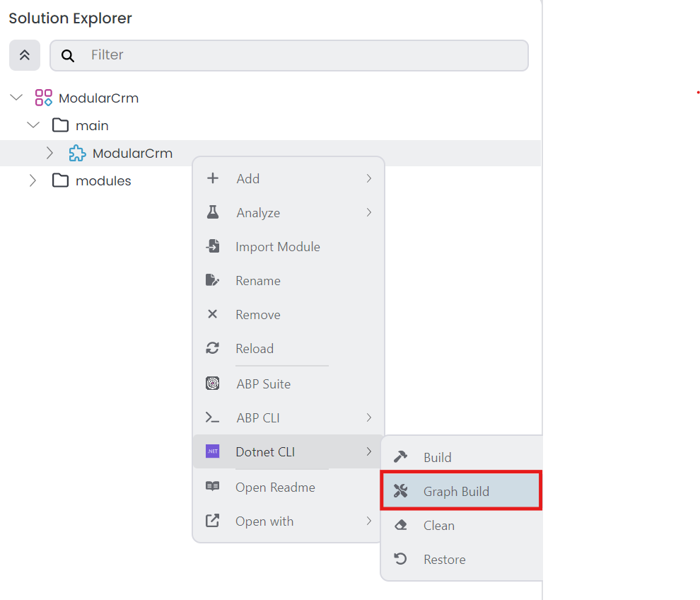Choose Restore in Dotnet CLI submenu
Screen dimensions: 700x600
click(x=444, y=559)
